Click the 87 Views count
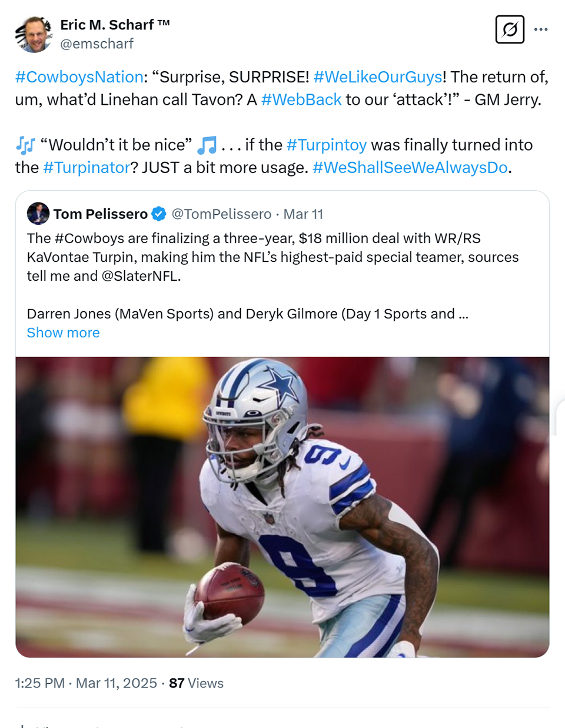 coord(196,683)
